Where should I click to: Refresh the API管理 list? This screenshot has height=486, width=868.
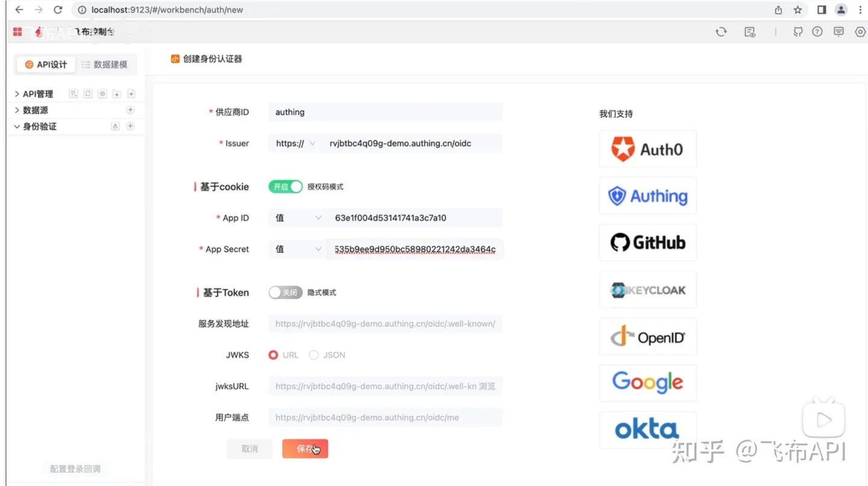click(x=88, y=93)
